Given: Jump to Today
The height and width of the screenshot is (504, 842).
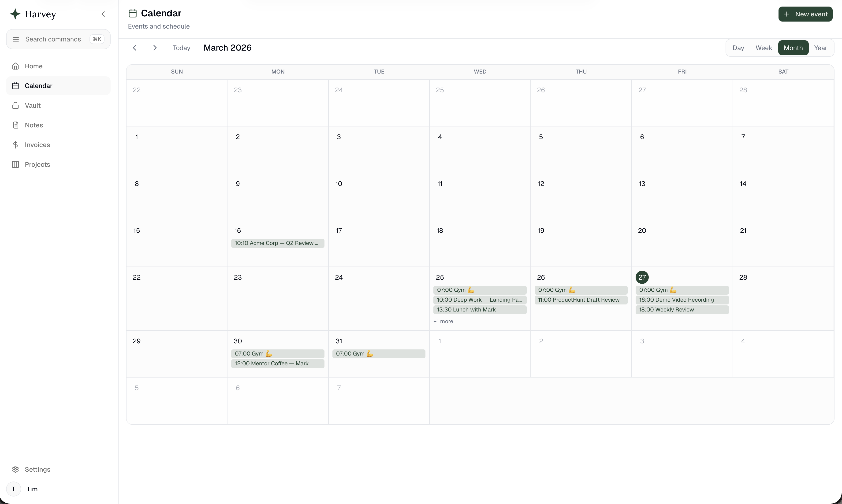Looking at the screenshot, I should pyautogui.click(x=181, y=48).
